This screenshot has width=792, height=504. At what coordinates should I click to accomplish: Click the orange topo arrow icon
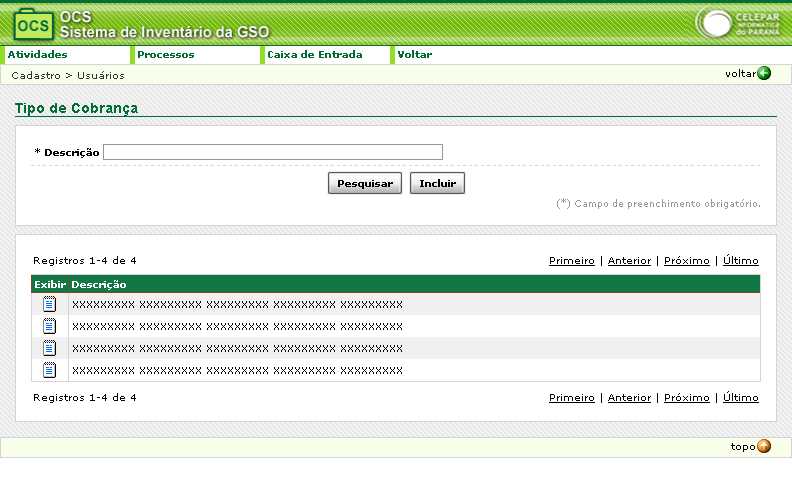(x=764, y=446)
